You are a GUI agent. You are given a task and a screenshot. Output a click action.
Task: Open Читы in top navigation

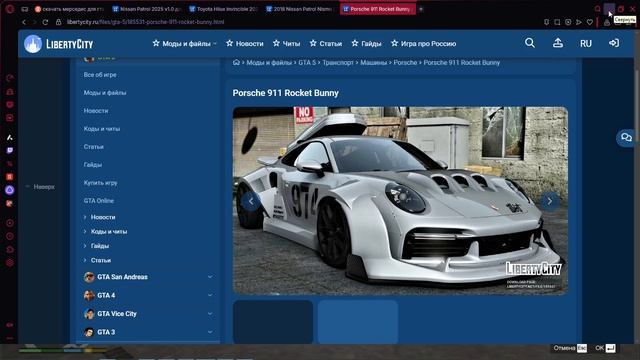coord(287,43)
